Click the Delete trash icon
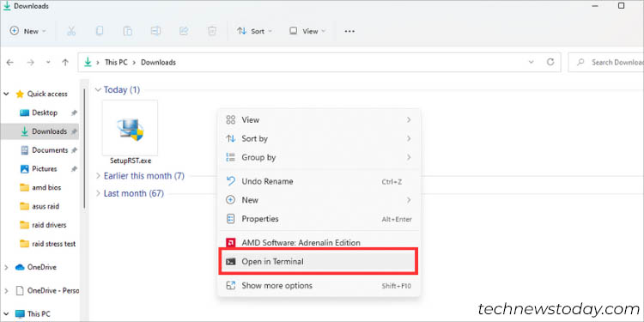This screenshot has height=322, width=644. (x=212, y=31)
